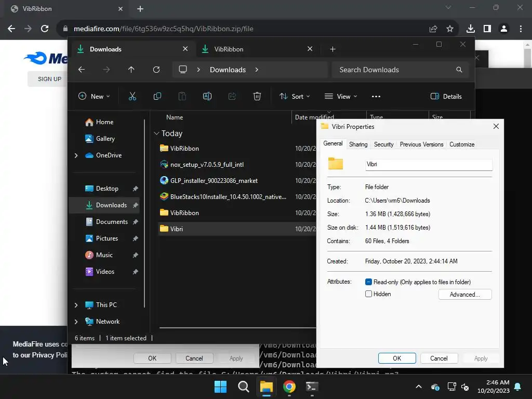
Task: Open the clock and date flyout
Action: pyautogui.click(x=494, y=387)
